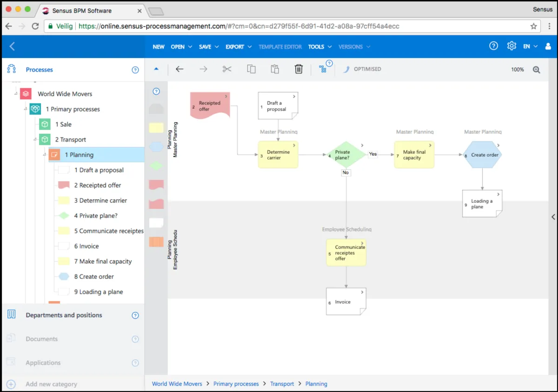Open the Processes section
Screen dimensions: 558x392
click(39, 70)
